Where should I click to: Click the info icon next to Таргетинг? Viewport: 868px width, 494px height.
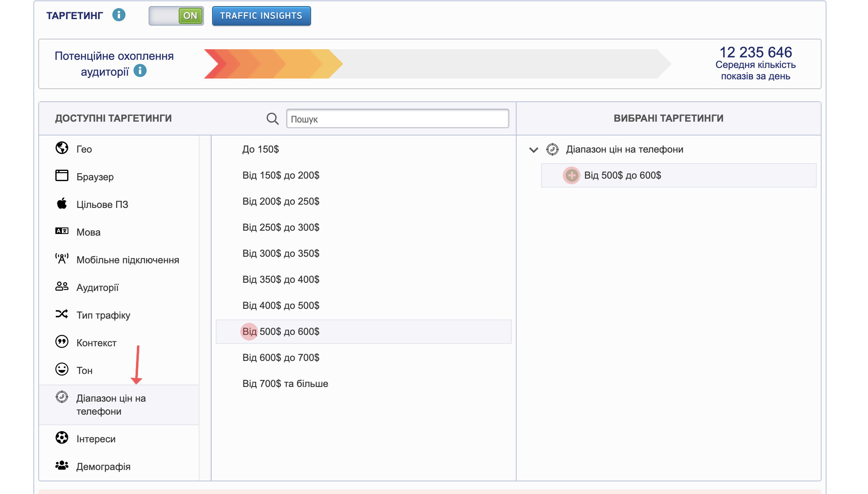pos(119,15)
